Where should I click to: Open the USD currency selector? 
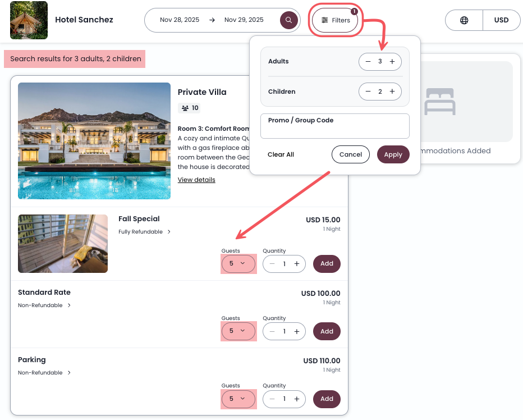tap(502, 20)
